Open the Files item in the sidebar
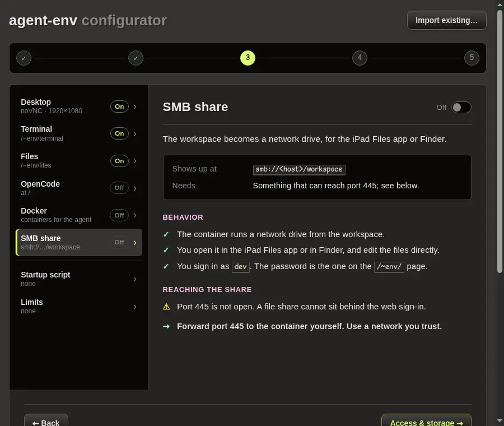504x426 pixels. click(79, 161)
